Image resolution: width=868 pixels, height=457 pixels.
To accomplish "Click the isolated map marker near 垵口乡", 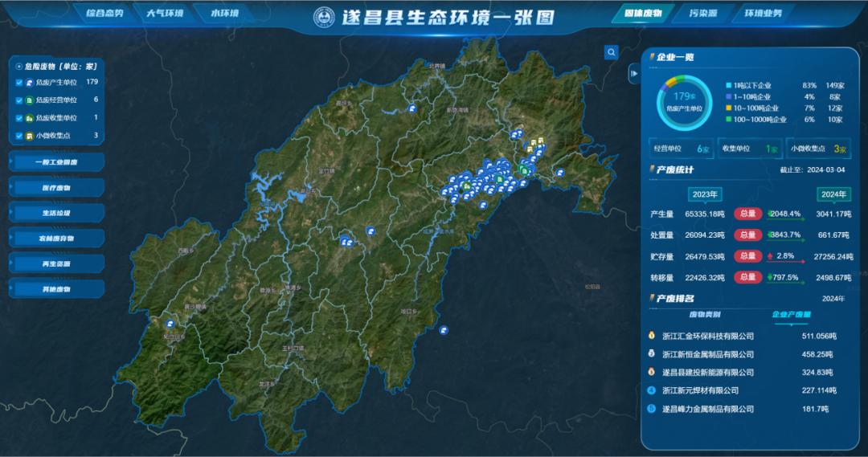I will (443, 330).
